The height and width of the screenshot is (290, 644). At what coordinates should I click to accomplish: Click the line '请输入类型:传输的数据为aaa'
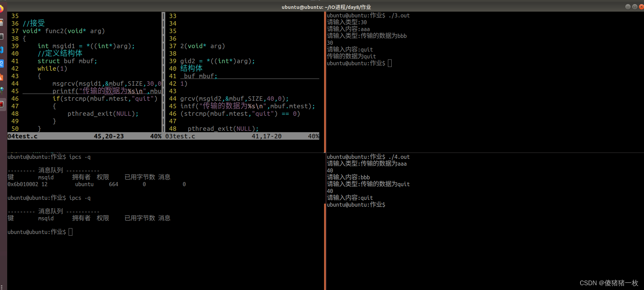coord(367,164)
